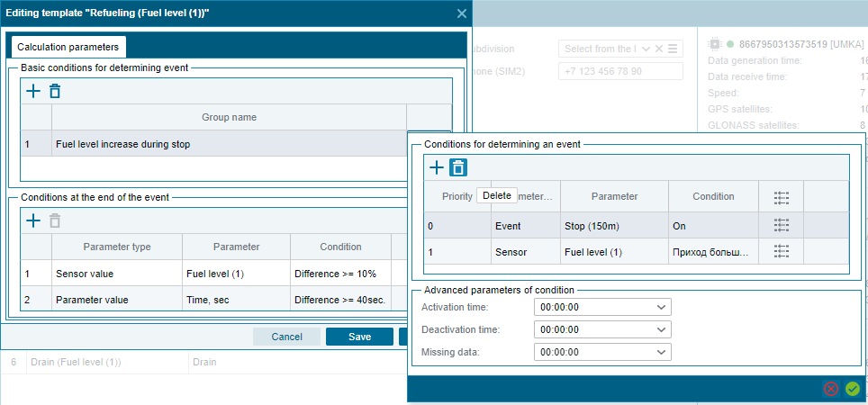Screen dimensions: 868x405
Task: Click the phone (SIM2) input field
Action: (620, 71)
